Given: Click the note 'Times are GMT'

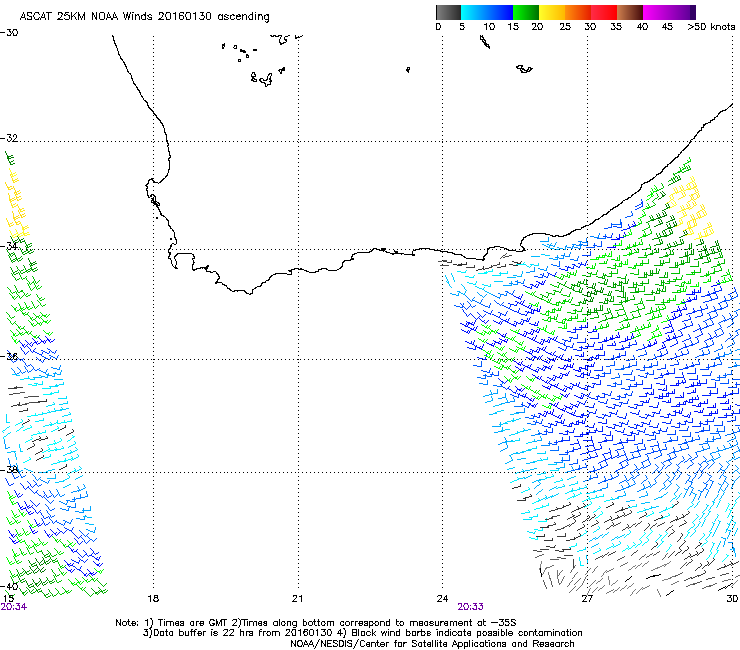Looking at the screenshot, I should click(190, 623).
